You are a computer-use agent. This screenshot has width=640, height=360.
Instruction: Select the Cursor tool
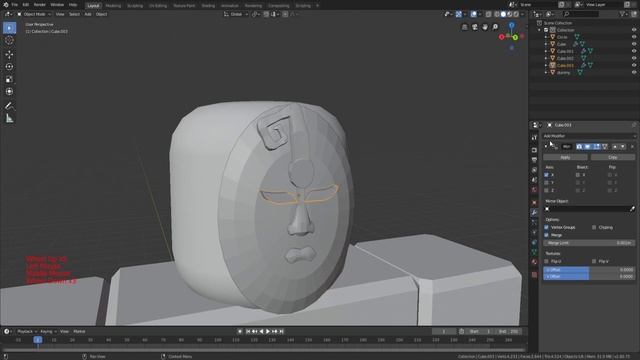(x=9, y=40)
